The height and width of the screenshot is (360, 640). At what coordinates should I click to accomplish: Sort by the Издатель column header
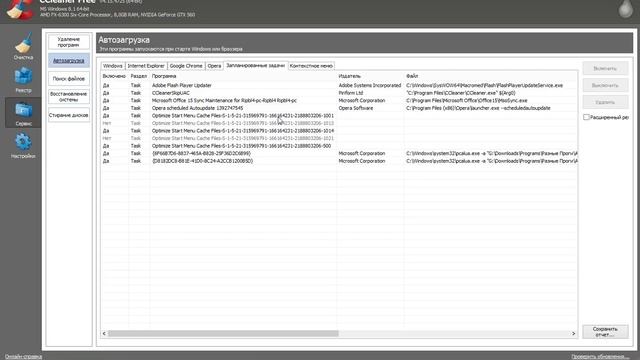coord(370,76)
